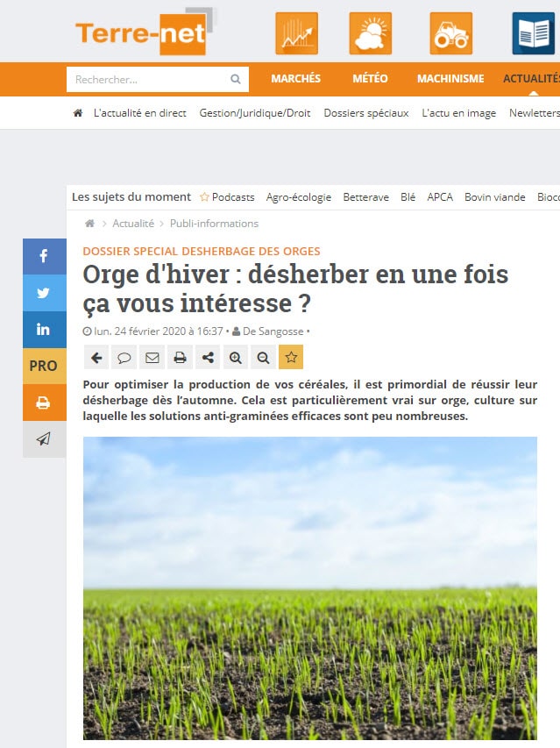Open the Bovin viande topic
560x748 pixels.
(494, 197)
